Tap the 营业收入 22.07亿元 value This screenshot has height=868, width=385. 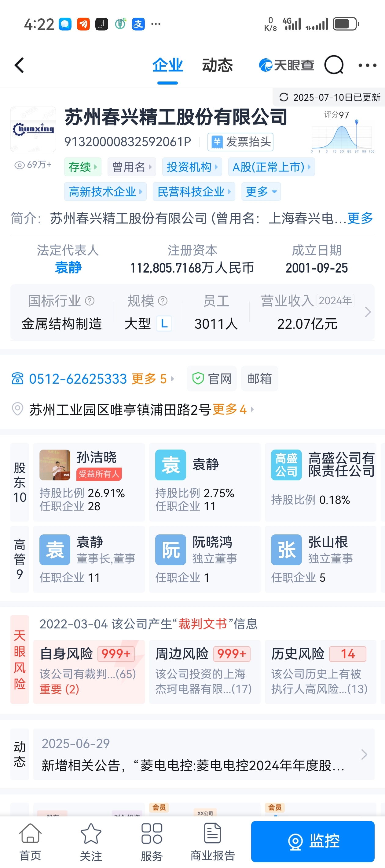pos(307,324)
